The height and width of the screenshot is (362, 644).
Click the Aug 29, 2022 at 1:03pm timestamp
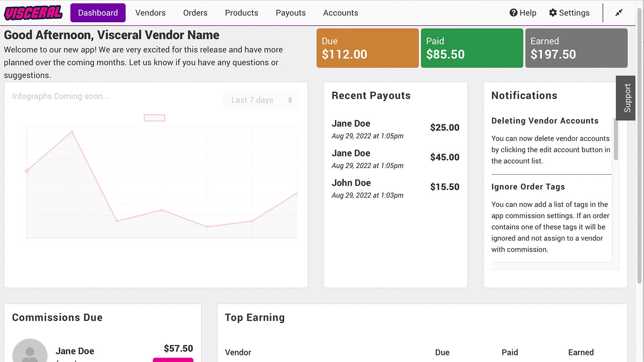[x=367, y=195]
